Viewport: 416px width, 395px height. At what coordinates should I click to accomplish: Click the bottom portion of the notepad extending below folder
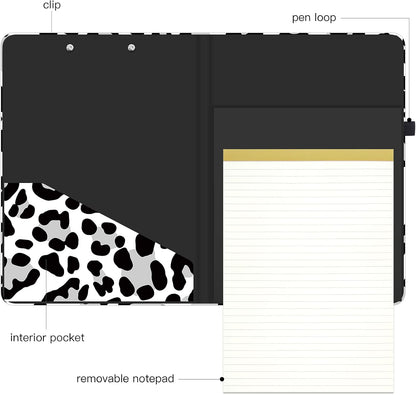[308, 348]
